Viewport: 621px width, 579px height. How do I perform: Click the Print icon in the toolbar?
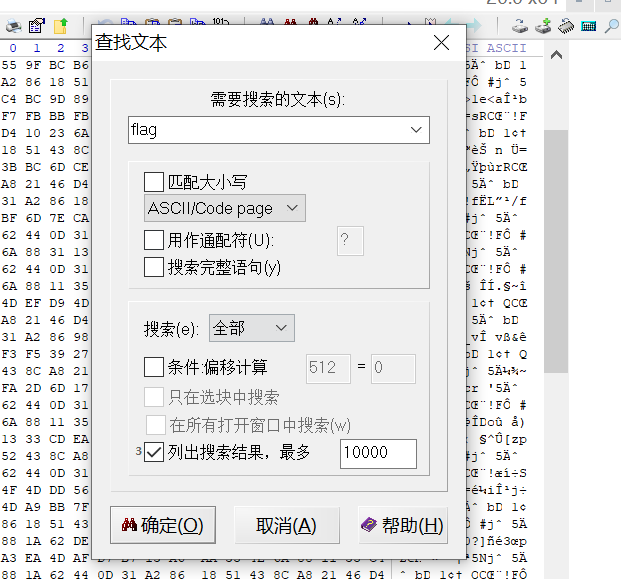[x=13, y=26]
